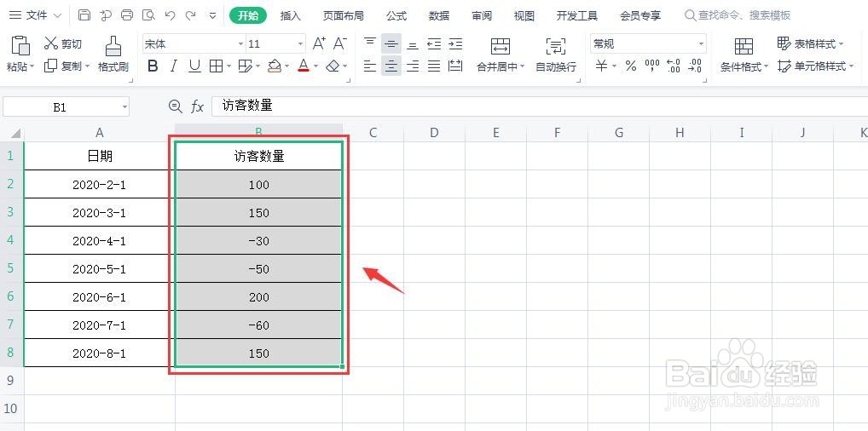Align cell content to top
Image resolution: width=868 pixels, height=431 pixels.
[x=370, y=43]
